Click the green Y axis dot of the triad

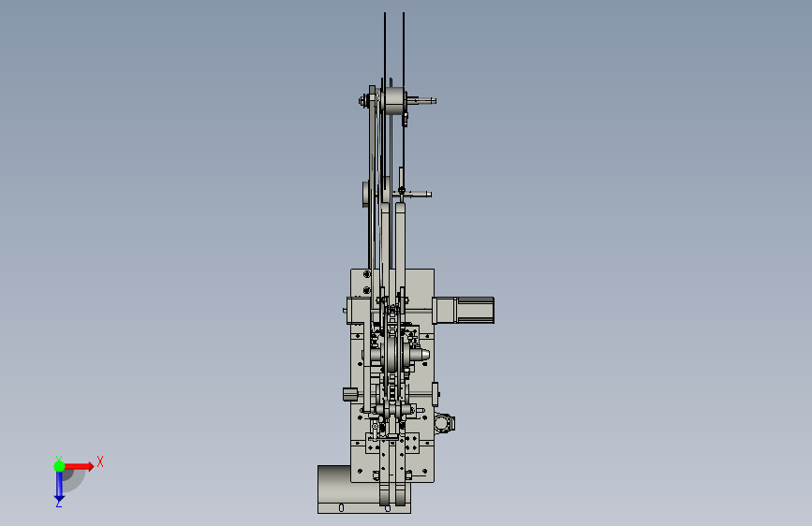[60, 466]
